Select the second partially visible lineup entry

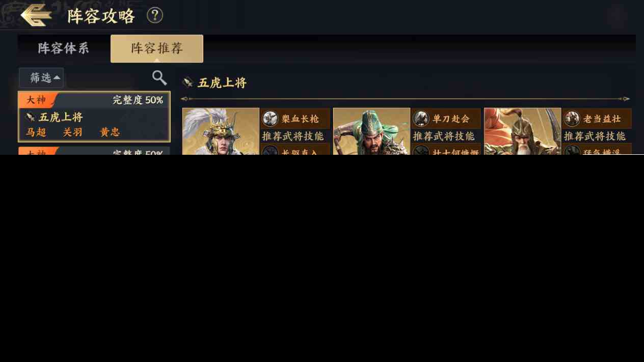coord(94,151)
